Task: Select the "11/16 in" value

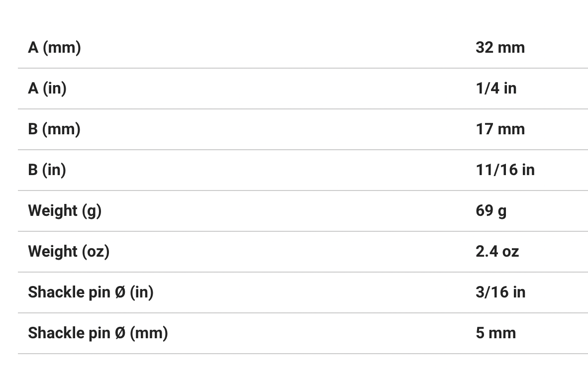Action: [505, 170]
